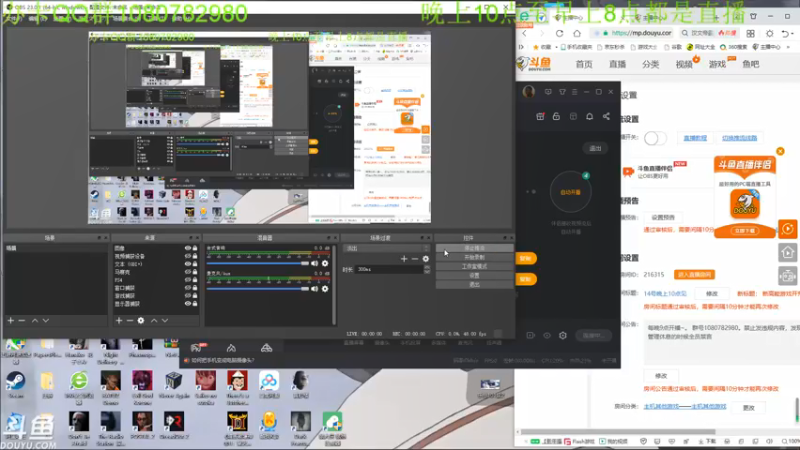The image size is (800, 450).
Task: Toggle visibility of 图像 source
Action: point(188,248)
